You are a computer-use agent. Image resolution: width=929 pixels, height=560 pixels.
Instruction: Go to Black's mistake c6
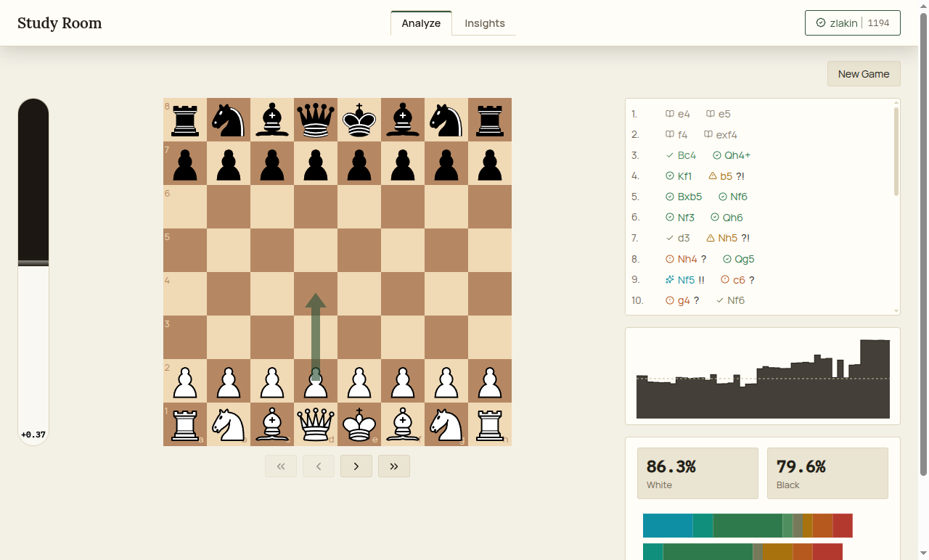click(x=737, y=280)
